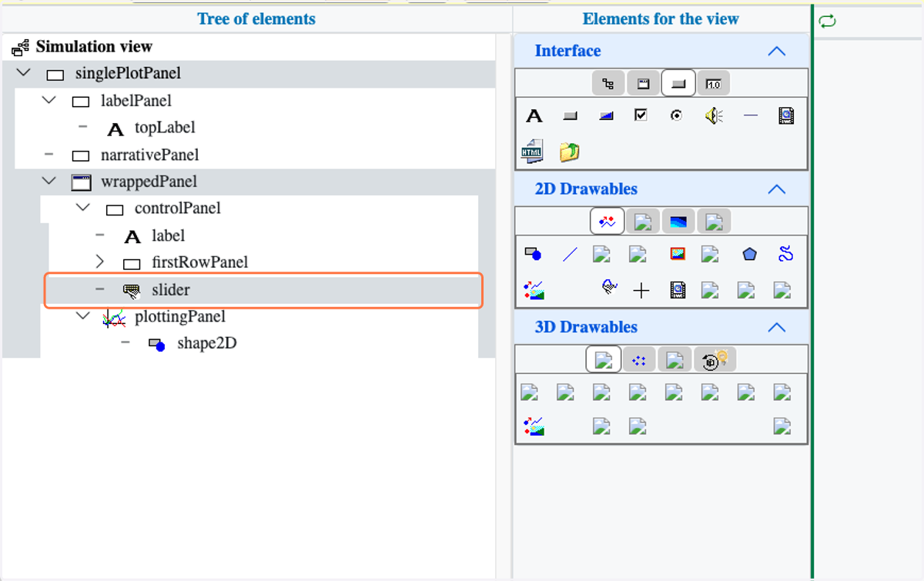The height and width of the screenshot is (581, 924).
Task: Collapse the 2D Drawables section
Action: click(776, 189)
